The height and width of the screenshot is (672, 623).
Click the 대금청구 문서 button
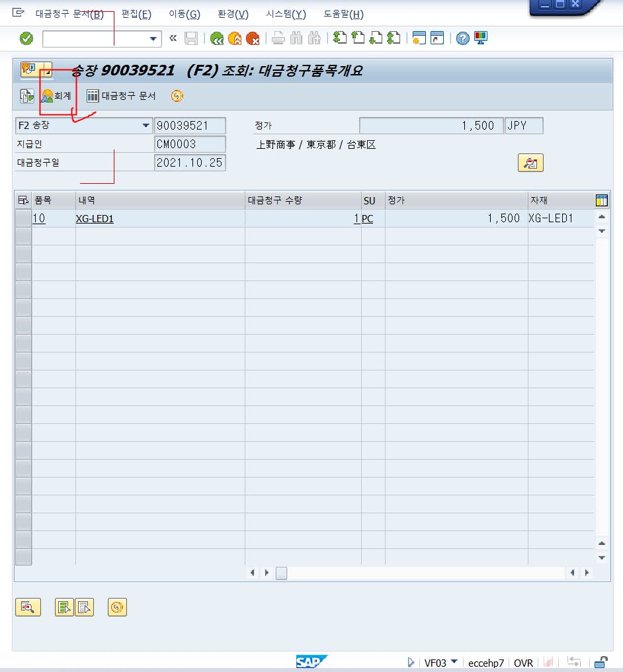[x=121, y=95]
